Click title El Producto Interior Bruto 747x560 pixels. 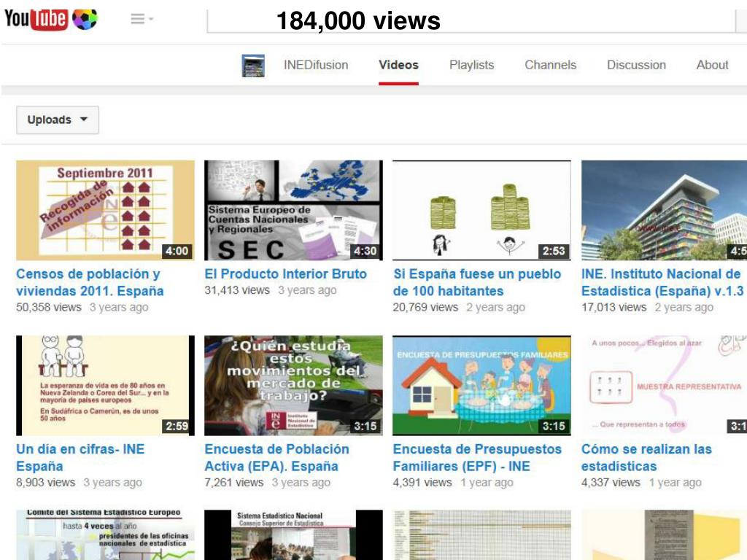click(286, 274)
